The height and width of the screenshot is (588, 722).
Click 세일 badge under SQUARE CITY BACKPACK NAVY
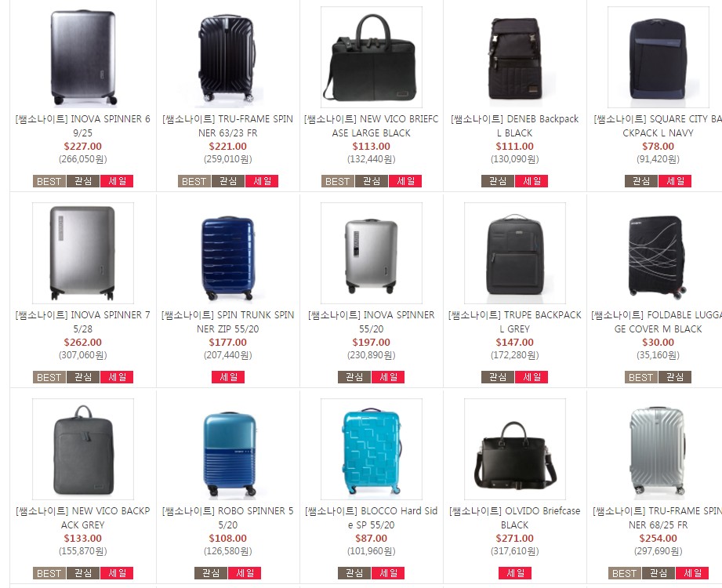tap(675, 181)
